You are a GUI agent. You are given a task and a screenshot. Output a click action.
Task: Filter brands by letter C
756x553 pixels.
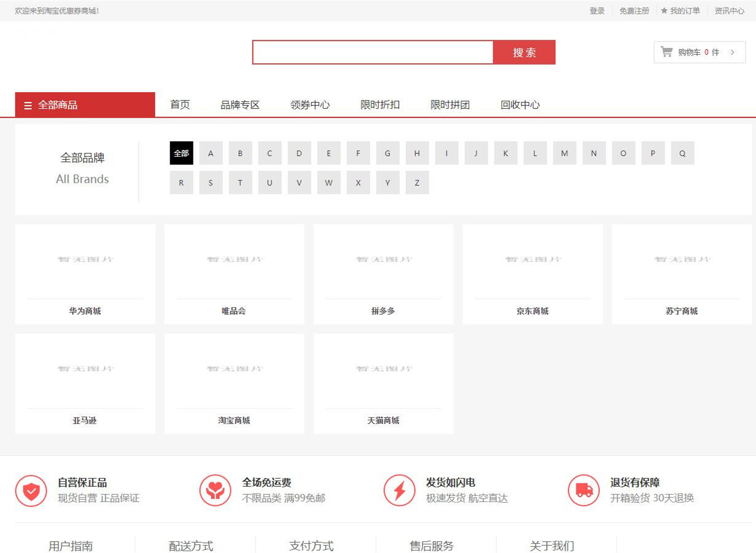click(x=270, y=153)
